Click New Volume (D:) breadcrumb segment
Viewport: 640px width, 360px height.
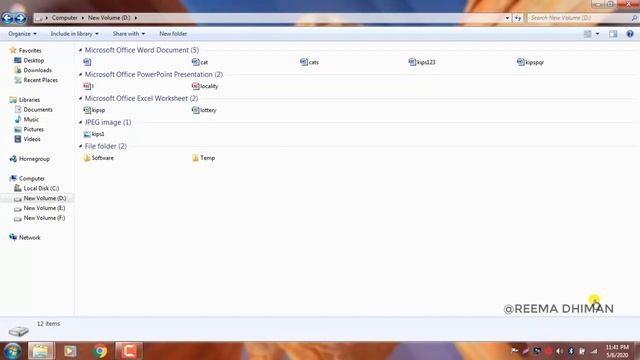pyautogui.click(x=109, y=18)
